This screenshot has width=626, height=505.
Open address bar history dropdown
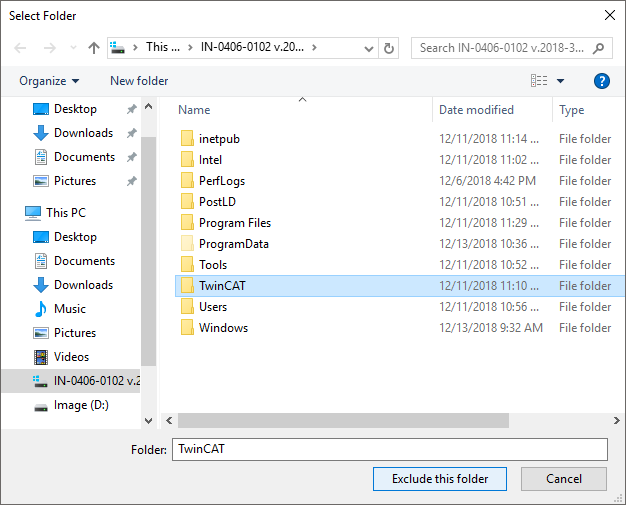(369, 49)
